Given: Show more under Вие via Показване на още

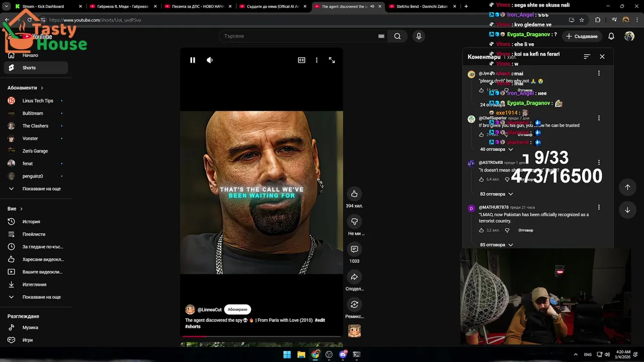Looking at the screenshot, I should 35,297.
